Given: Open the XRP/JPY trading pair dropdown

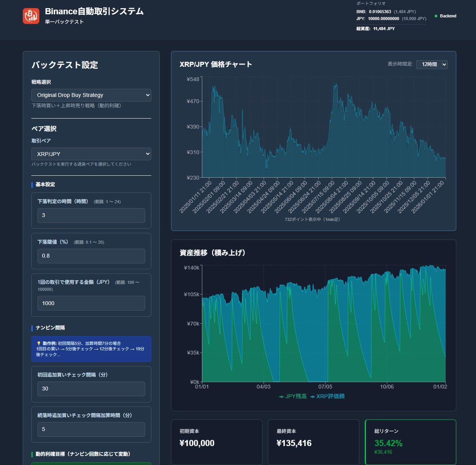Looking at the screenshot, I should pyautogui.click(x=91, y=154).
